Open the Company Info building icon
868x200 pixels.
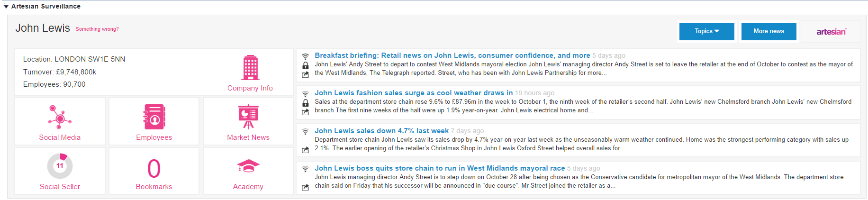[x=250, y=68]
